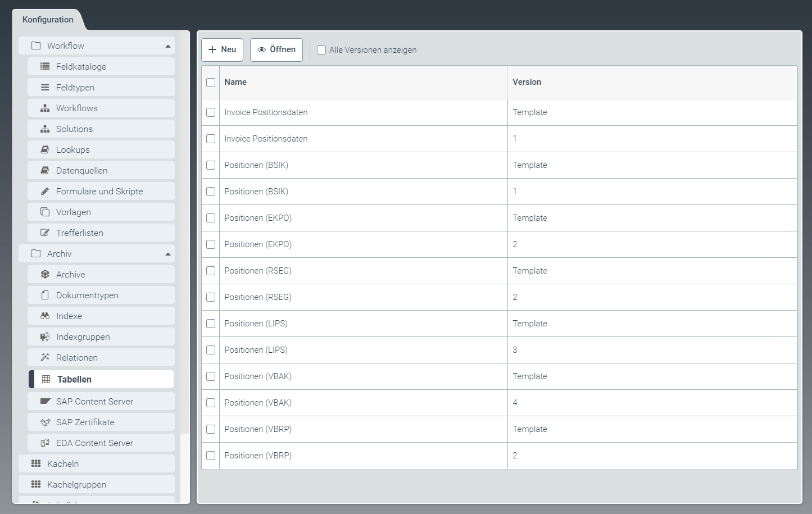
Task: Click the Formulare und Skripte pencil icon
Action: [45, 191]
